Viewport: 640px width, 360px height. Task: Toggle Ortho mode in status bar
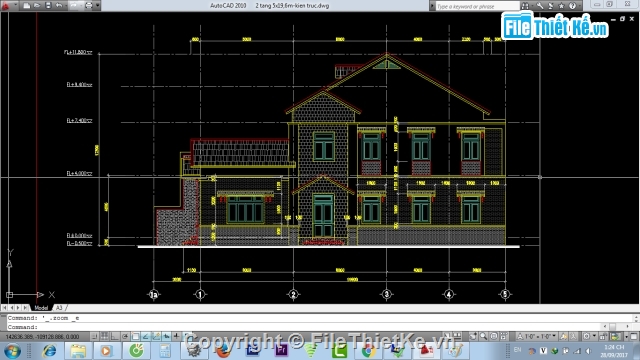pos(115,336)
